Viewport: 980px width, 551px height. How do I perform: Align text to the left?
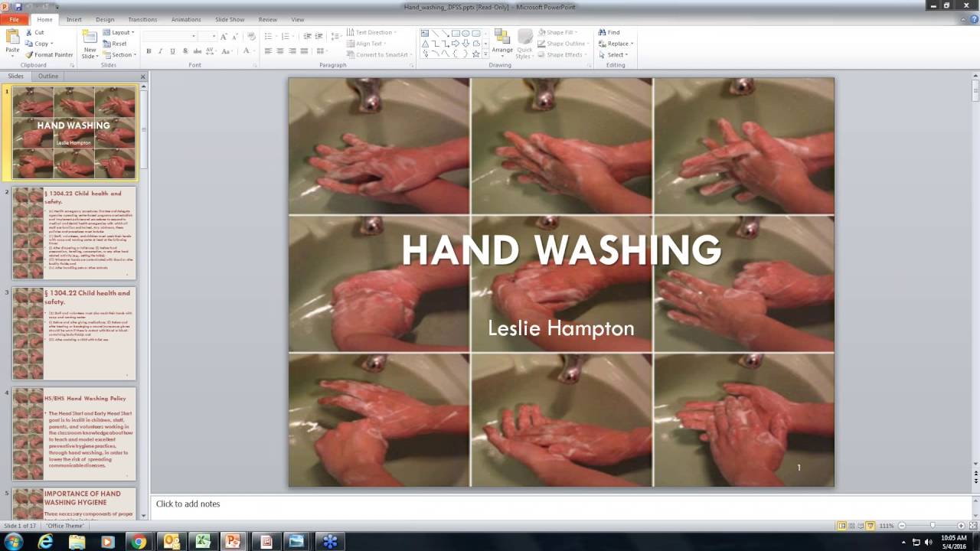269,51
